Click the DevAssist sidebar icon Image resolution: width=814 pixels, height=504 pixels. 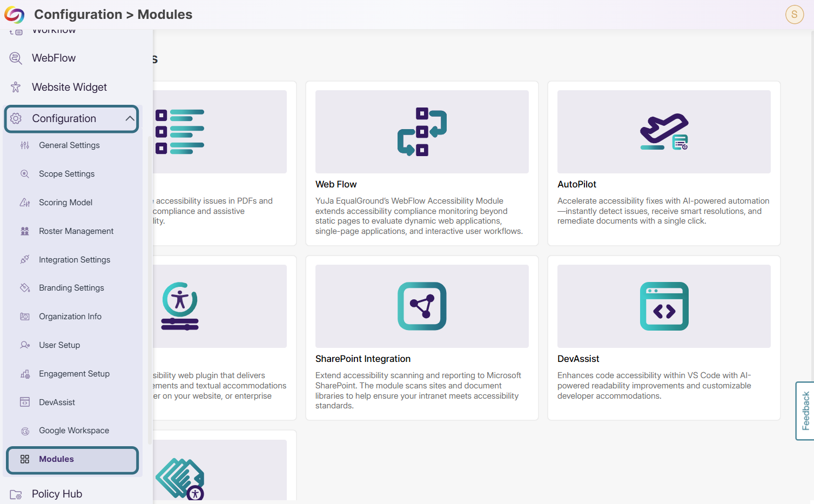(25, 402)
